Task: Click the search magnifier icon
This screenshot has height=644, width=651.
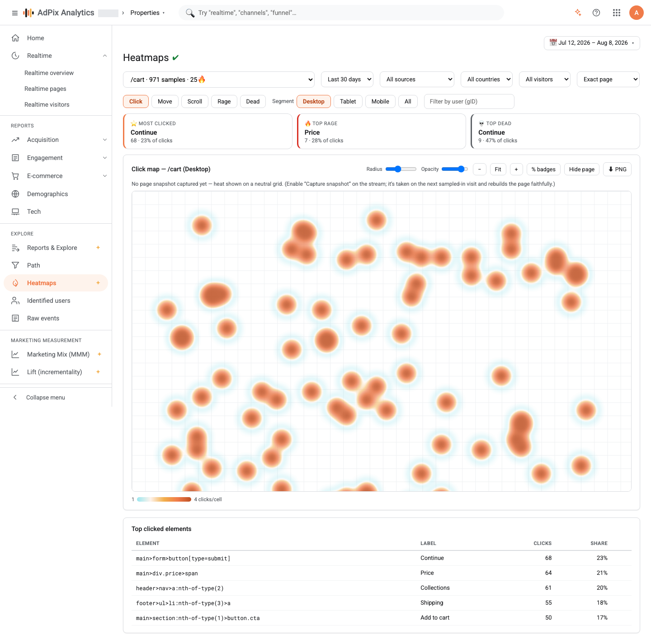Action: (x=190, y=13)
